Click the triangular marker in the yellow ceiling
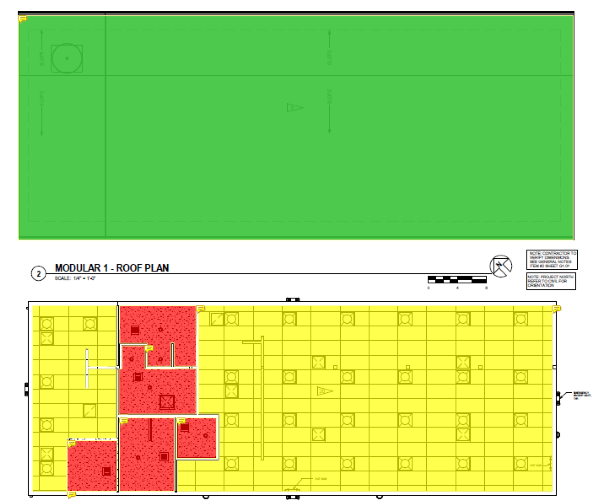Screen dimensions: 598x500 (x=325, y=391)
